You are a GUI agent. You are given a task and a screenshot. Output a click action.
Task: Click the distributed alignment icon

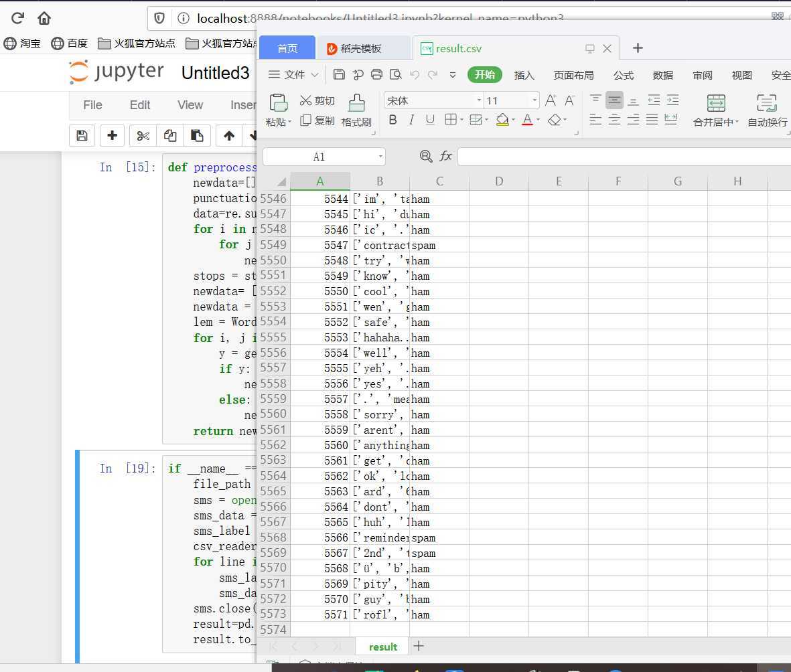670,120
